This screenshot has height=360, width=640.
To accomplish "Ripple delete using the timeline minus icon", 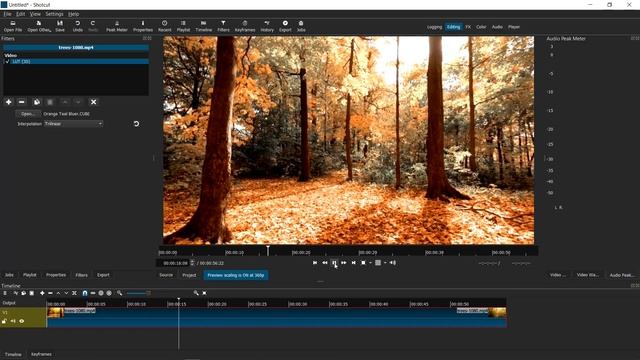I will coord(50,293).
